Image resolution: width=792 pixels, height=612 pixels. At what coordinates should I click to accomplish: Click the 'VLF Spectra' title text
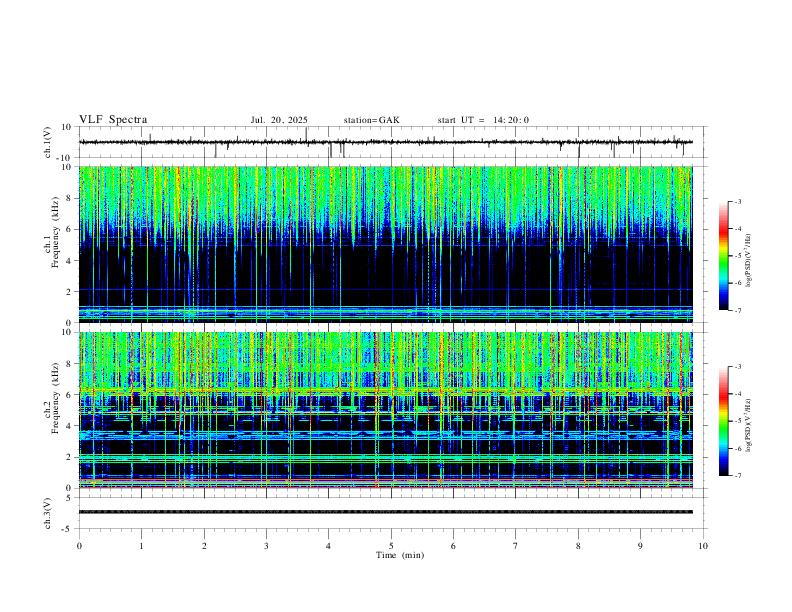click(113, 120)
